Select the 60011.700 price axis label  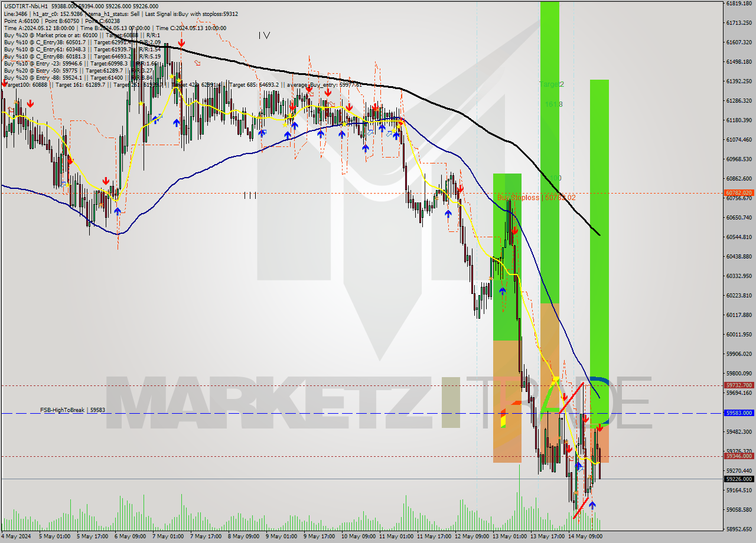click(x=739, y=334)
